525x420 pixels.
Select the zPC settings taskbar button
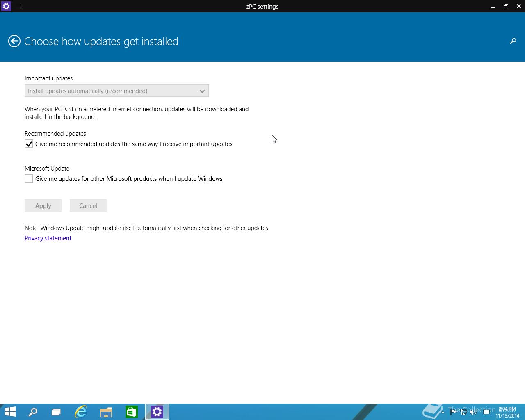coord(157,412)
